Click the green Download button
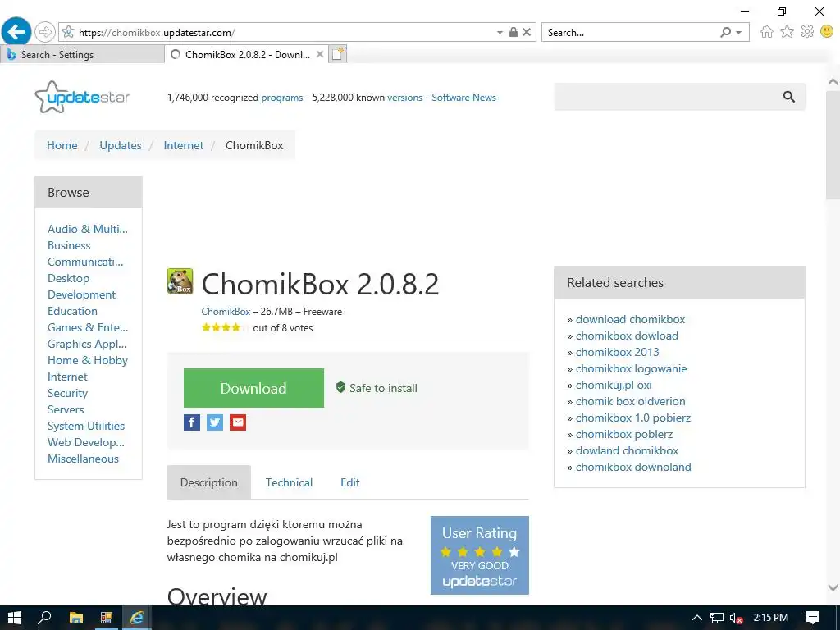The height and width of the screenshot is (630, 840). coord(253,388)
